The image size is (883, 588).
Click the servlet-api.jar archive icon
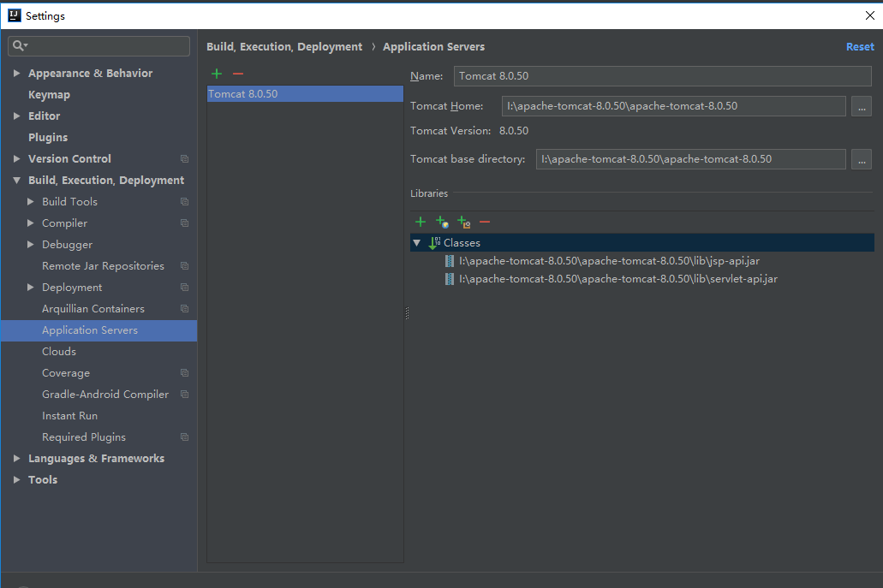[x=450, y=279]
